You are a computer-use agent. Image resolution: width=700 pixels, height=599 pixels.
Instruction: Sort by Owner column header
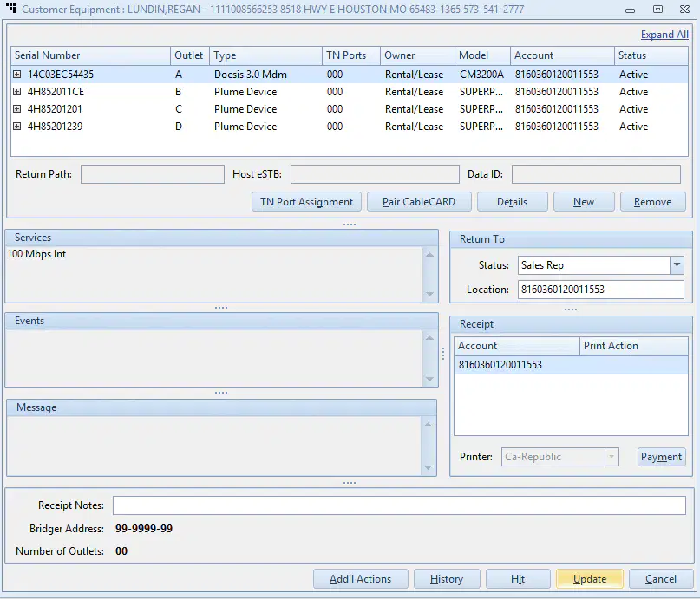pyautogui.click(x=418, y=55)
